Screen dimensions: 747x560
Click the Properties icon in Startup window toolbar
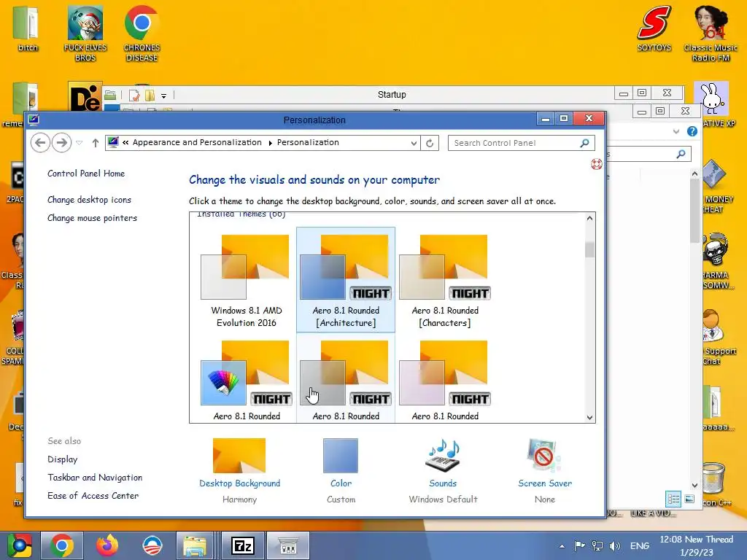click(134, 96)
